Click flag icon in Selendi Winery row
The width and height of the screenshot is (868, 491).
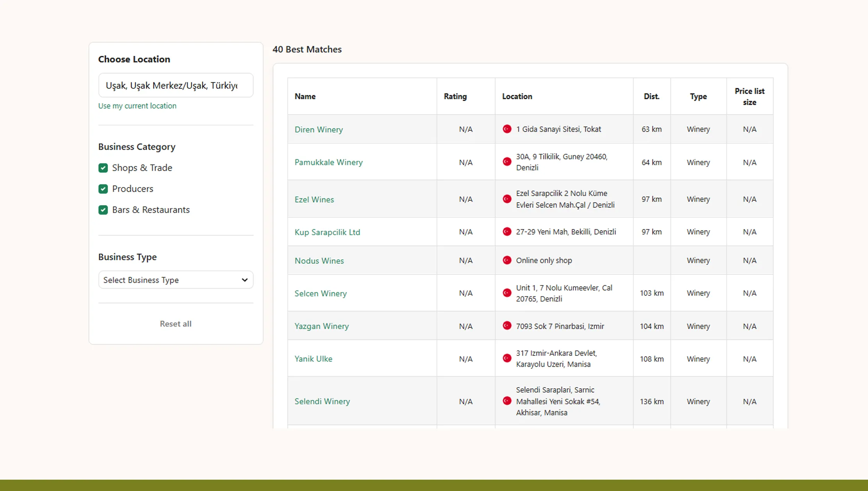click(x=507, y=401)
